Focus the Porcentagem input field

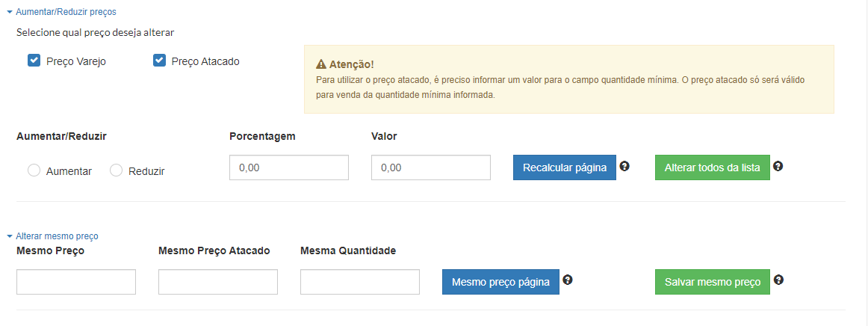(289, 167)
